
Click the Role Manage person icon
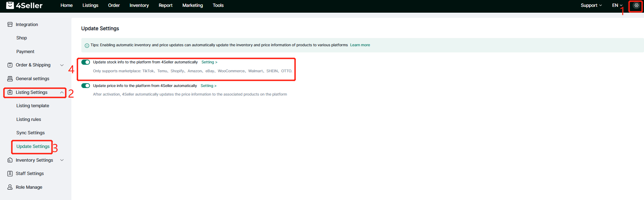coord(10,187)
